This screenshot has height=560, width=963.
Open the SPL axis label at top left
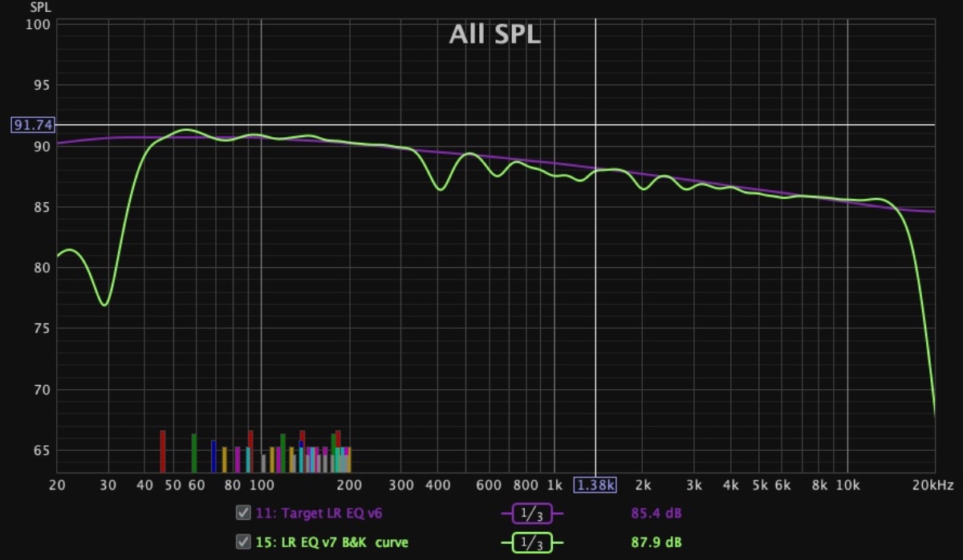tap(40, 8)
